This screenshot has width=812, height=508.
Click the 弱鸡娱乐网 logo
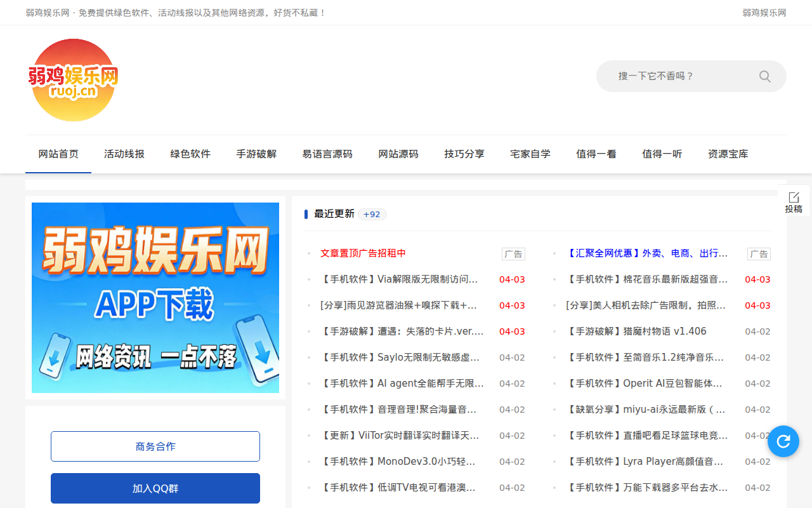click(73, 79)
